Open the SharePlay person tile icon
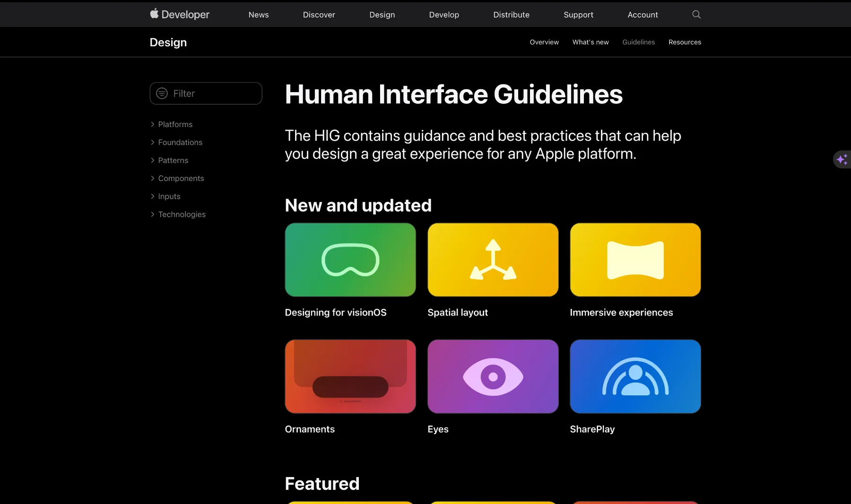Screen dimensions: 851x504 [635, 376]
